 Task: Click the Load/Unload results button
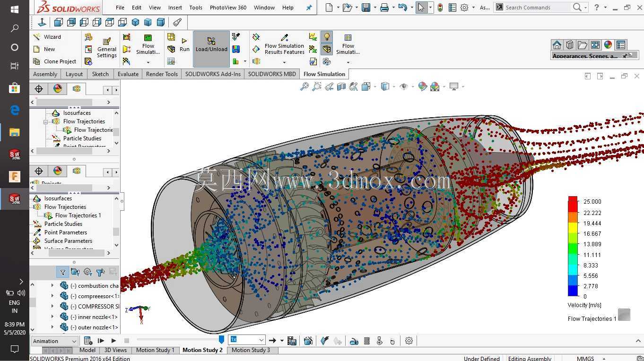(x=211, y=49)
